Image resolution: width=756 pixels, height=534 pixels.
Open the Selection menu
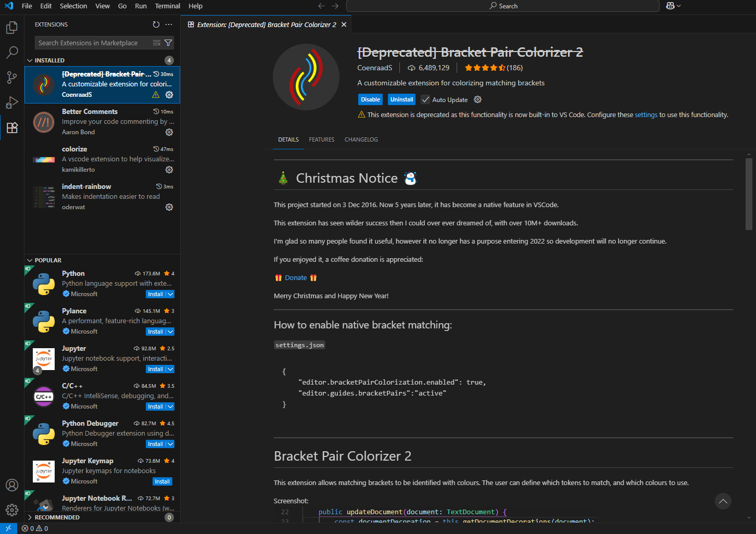(x=73, y=6)
